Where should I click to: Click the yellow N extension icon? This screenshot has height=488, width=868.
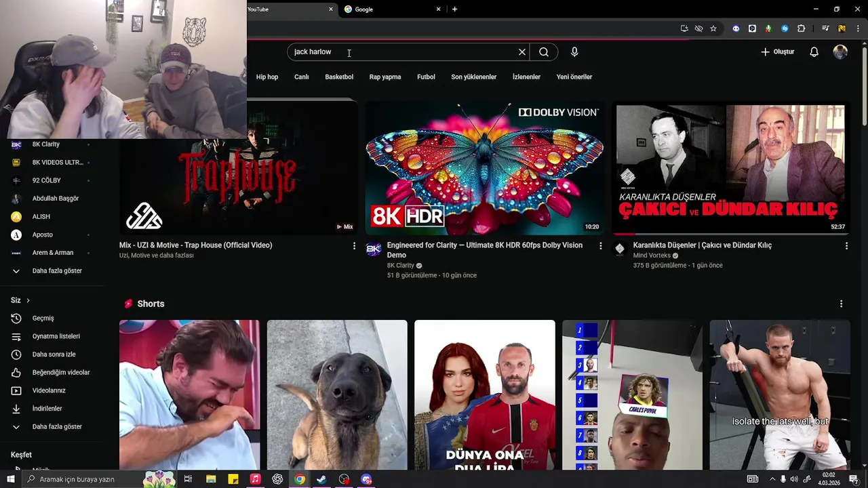(842, 28)
